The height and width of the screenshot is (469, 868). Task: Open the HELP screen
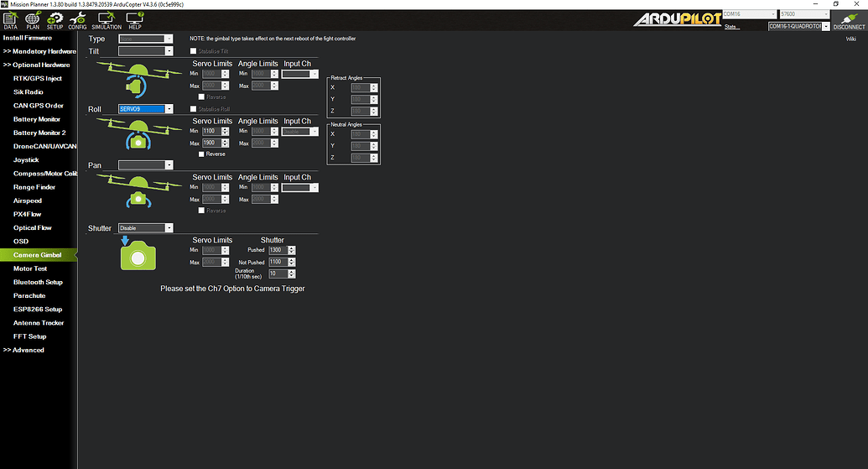134,20
